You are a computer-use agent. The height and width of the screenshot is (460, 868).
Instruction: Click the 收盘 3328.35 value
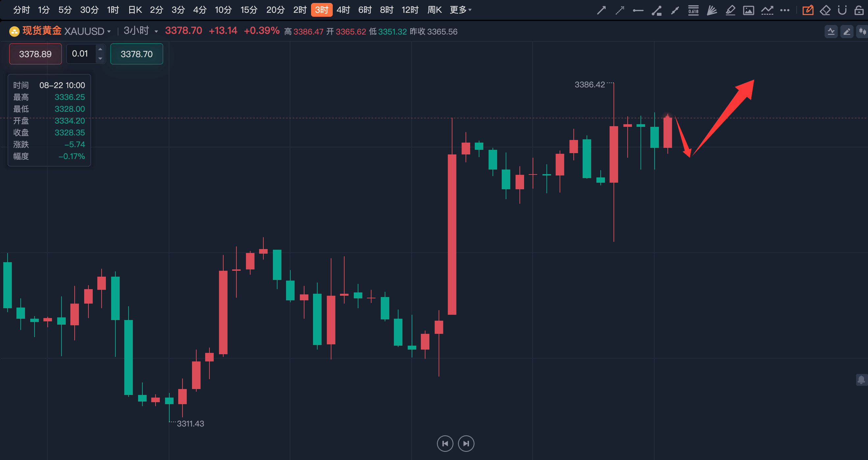(x=69, y=132)
